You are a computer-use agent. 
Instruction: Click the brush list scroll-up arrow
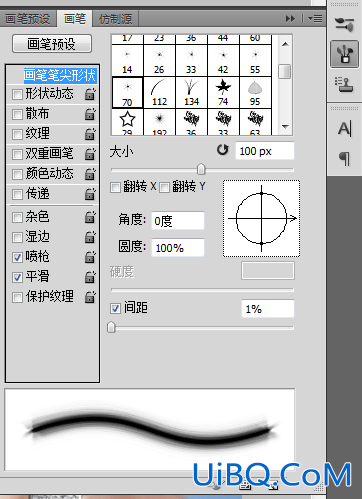(285, 44)
